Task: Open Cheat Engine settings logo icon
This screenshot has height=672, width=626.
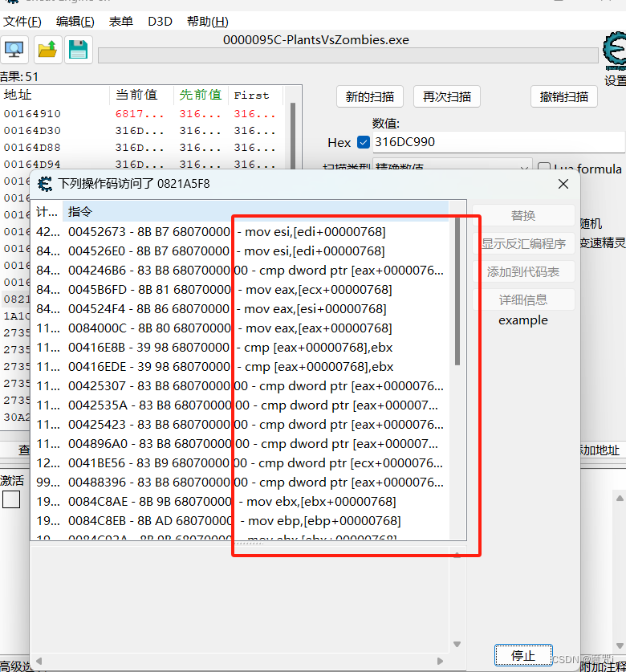Action: [x=615, y=50]
